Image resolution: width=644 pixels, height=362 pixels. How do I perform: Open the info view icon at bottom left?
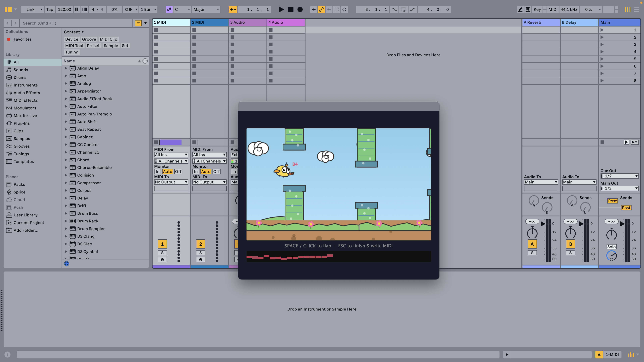8,354
